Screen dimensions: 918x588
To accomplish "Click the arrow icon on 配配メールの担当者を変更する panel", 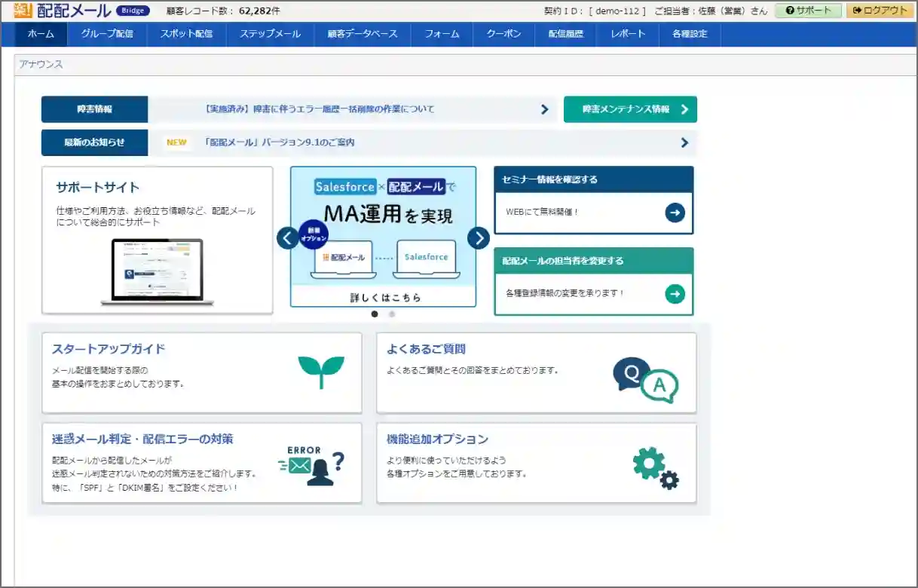I will pyautogui.click(x=675, y=294).
